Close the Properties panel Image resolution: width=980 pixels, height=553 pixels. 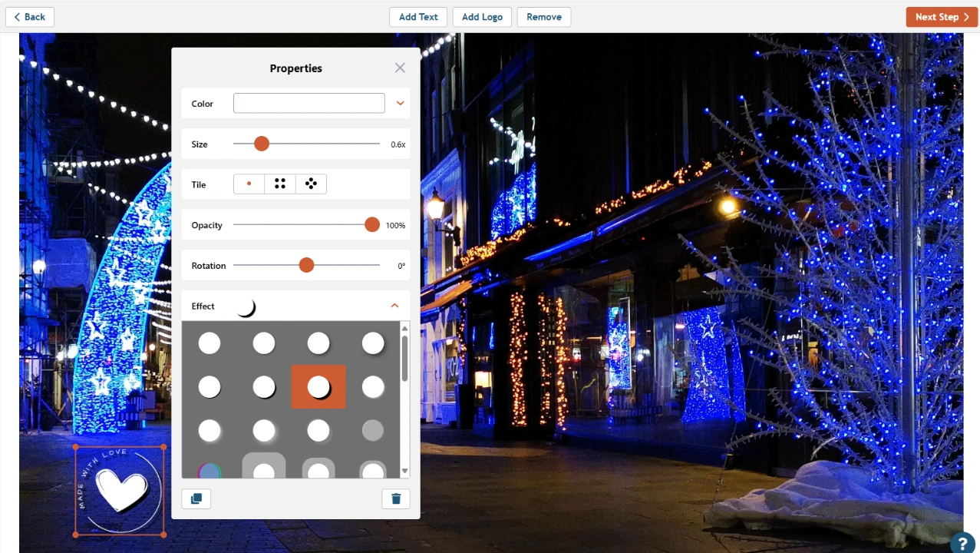tap(400, 68)
